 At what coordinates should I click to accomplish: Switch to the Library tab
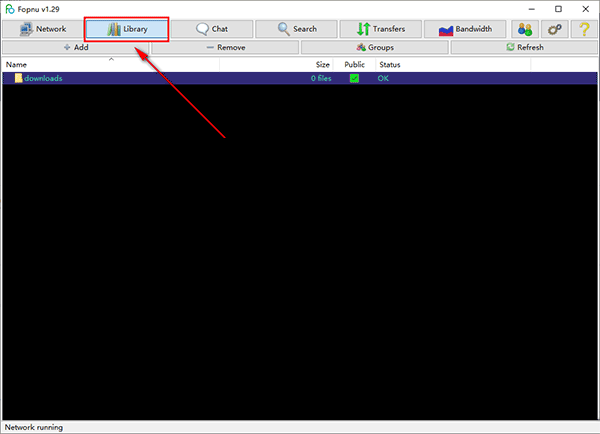pos(126,29)
